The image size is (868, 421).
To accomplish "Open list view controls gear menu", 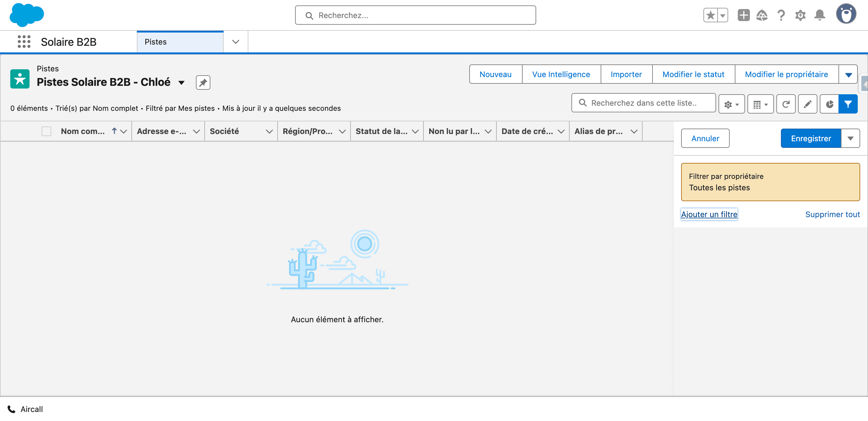I will coord(731,104).
